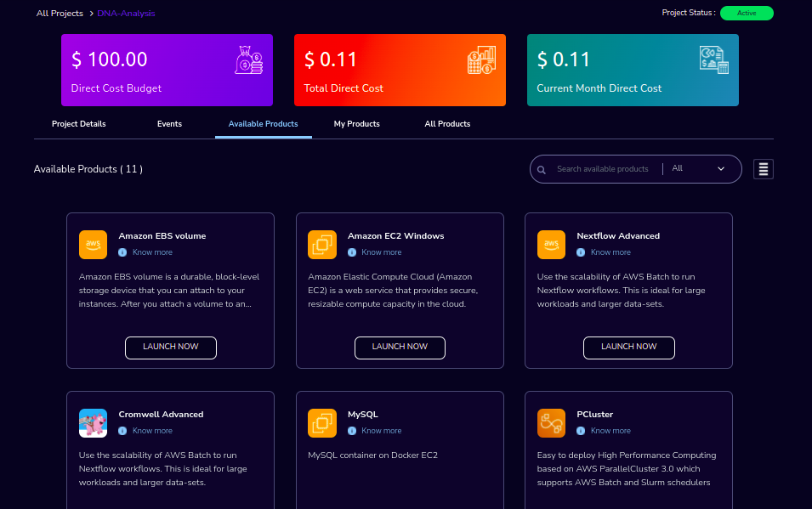Click the Available Products ( 11 ) heading
Image resolution: width=812 pixels, height=509 pixels.
(88, 169)
